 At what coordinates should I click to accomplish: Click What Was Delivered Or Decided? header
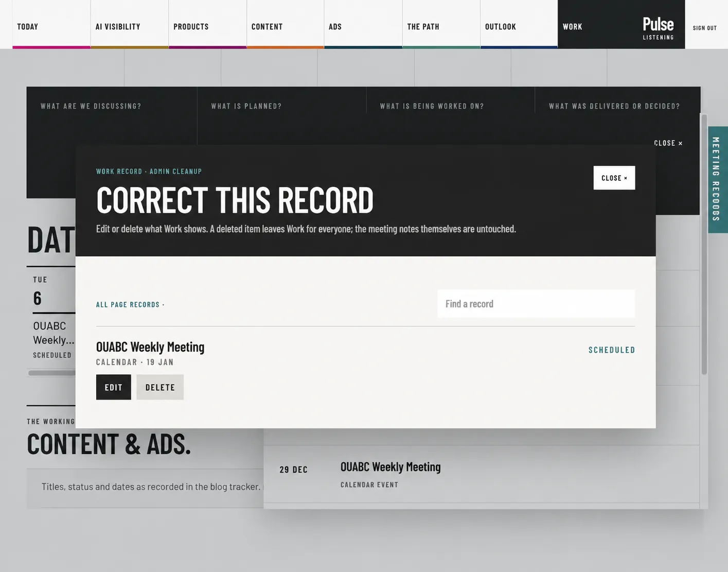point(614,106)
